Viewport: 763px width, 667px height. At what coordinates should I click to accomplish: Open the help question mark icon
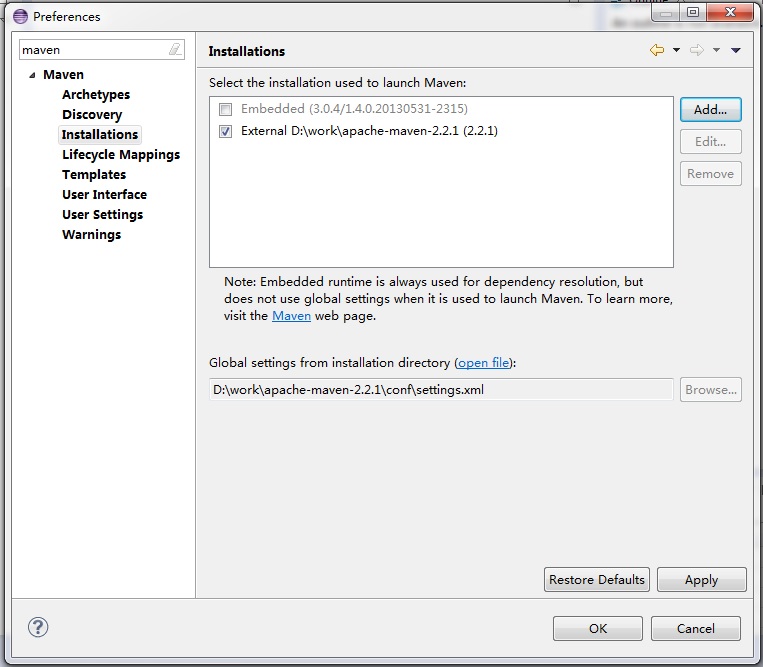point(38,627)
